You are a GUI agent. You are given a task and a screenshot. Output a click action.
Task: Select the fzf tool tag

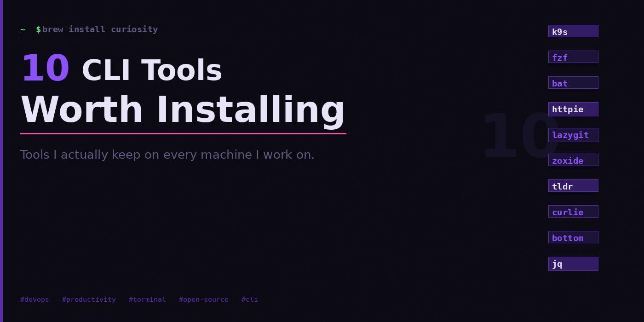573,57
